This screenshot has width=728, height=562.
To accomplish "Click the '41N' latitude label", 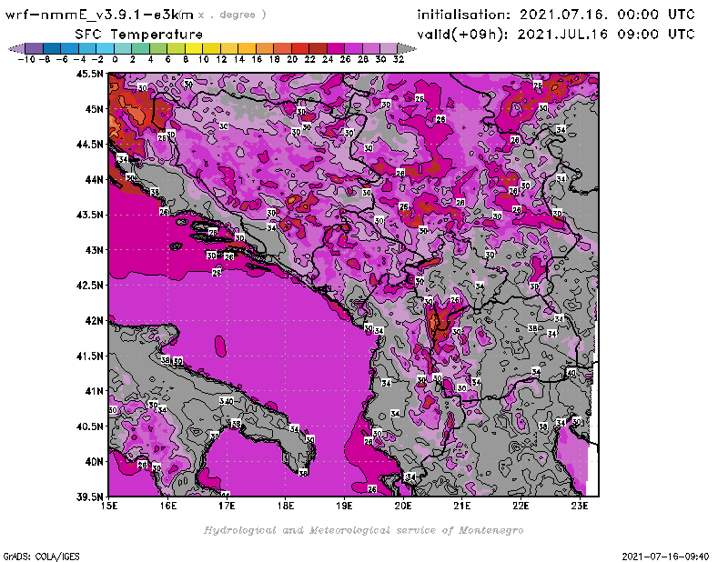I will coord(94,391).
